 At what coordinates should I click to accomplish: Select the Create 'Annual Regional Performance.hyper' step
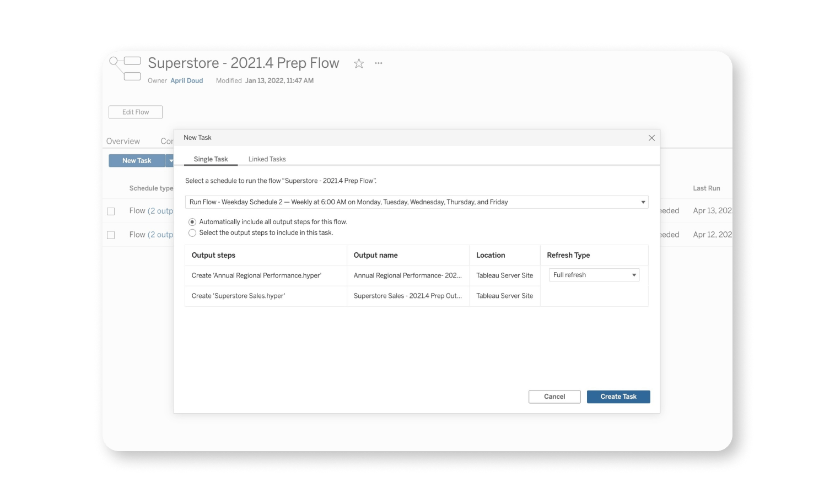(256, 275)
